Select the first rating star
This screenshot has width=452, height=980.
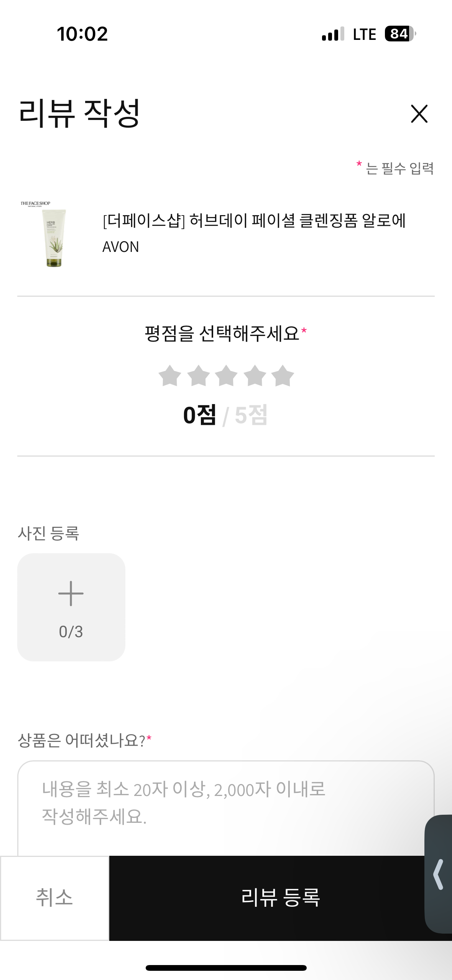[170, 376]
